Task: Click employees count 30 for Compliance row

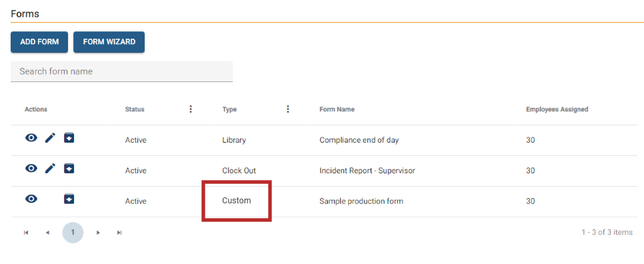Action: (x=530, y=141)
